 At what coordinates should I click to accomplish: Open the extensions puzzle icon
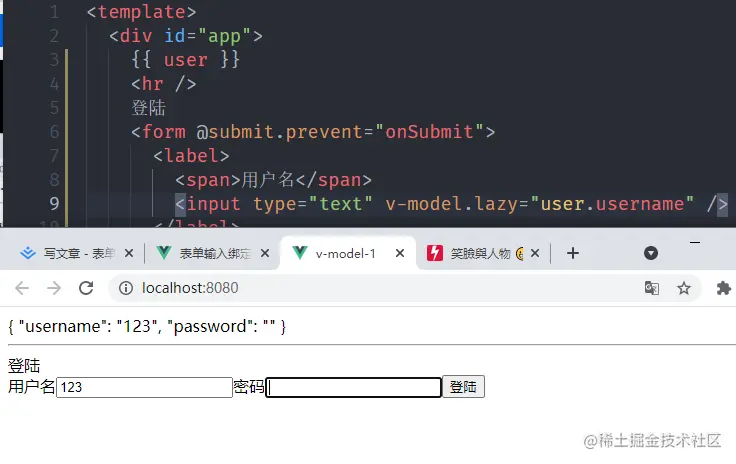[723, 288]
